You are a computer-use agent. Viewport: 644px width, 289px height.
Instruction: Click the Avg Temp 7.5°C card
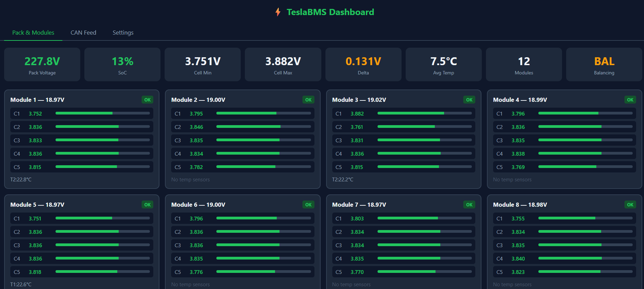tap(443, 65)
